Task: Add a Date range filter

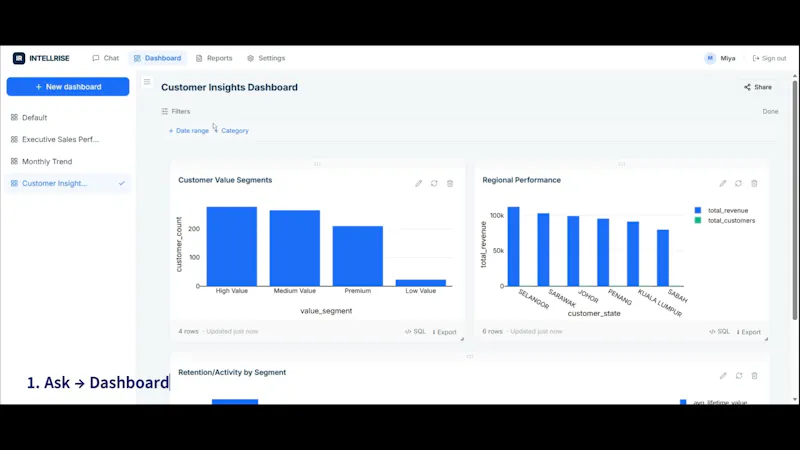Action: click(188, 131)
